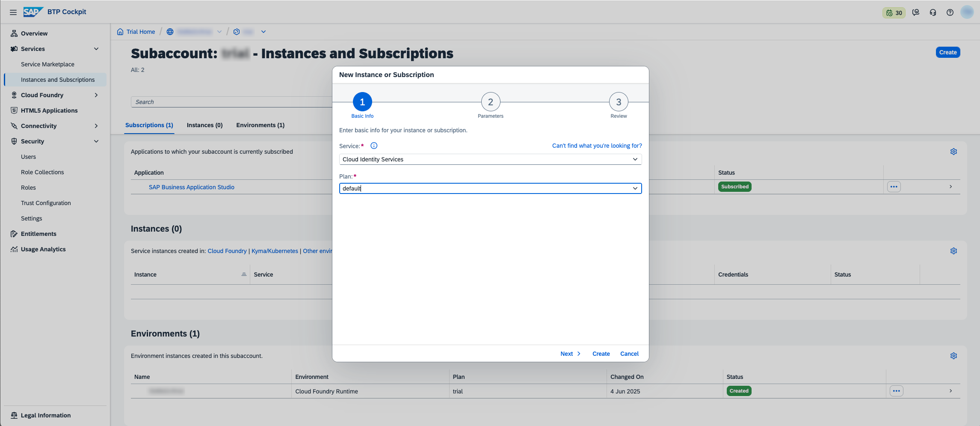Click Next in the wizard dialog
Viewport: 980px width, 426px height.
tap(570, 354)
